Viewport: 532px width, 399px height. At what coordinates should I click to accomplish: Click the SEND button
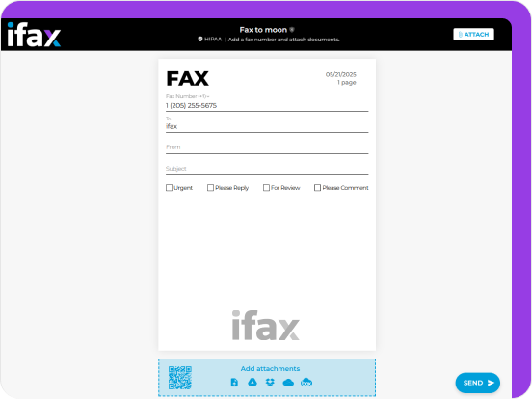click(478, 383)
